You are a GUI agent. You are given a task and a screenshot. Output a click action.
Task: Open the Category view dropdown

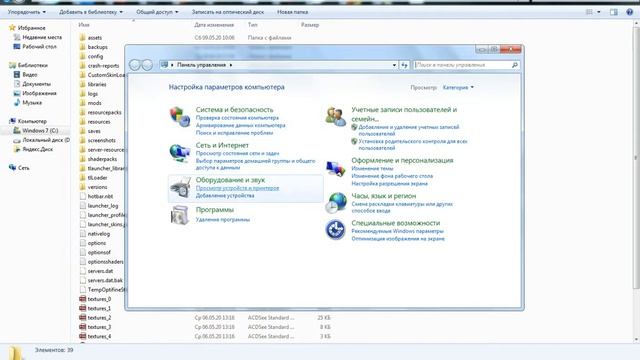[458, 87]
